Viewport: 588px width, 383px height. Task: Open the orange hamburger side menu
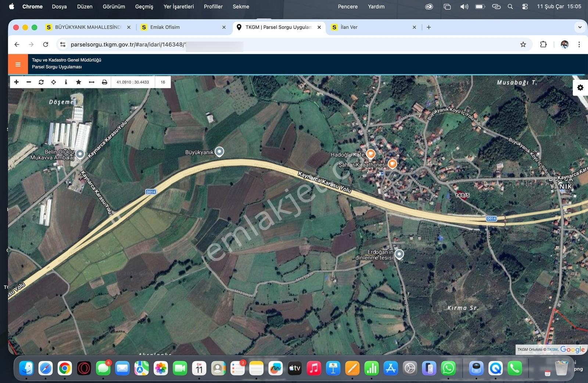(18, 64)
